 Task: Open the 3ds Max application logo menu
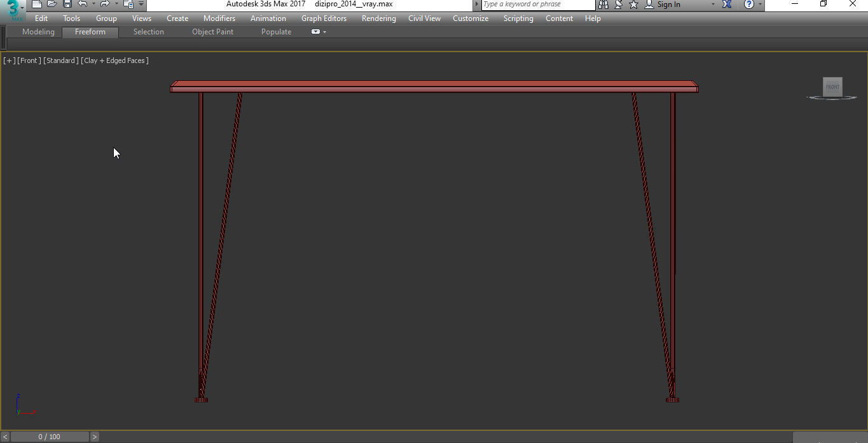[x=13, y=10]
